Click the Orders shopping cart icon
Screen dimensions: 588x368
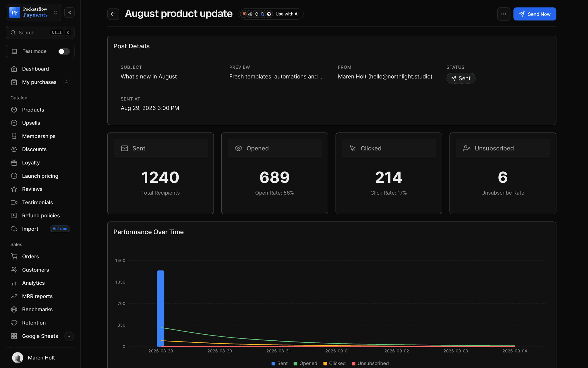[14, 256]
